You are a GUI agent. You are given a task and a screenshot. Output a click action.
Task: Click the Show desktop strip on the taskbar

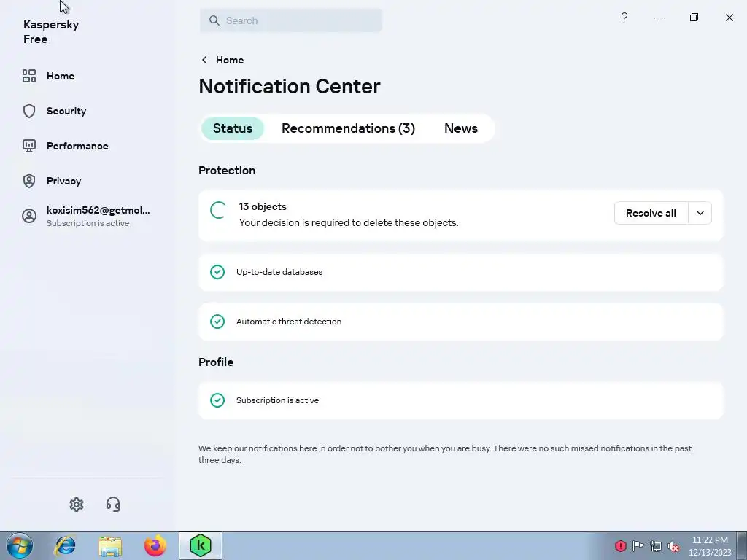[742, 545]
